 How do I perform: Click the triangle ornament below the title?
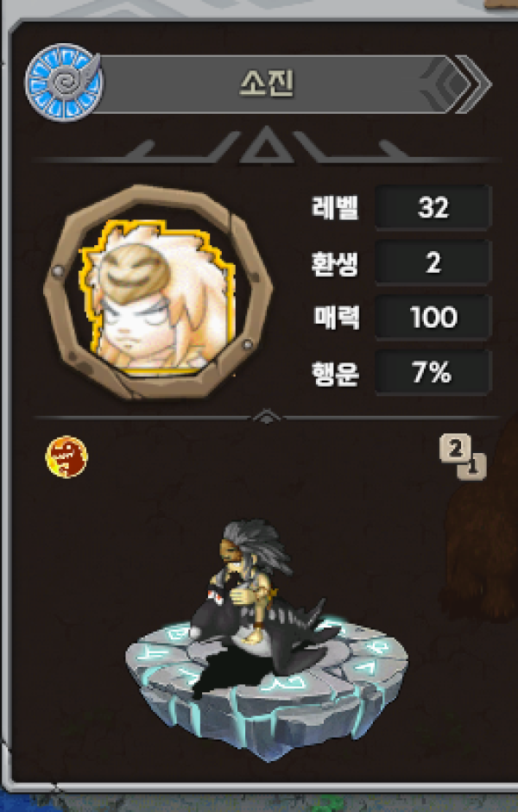(266, 146)
